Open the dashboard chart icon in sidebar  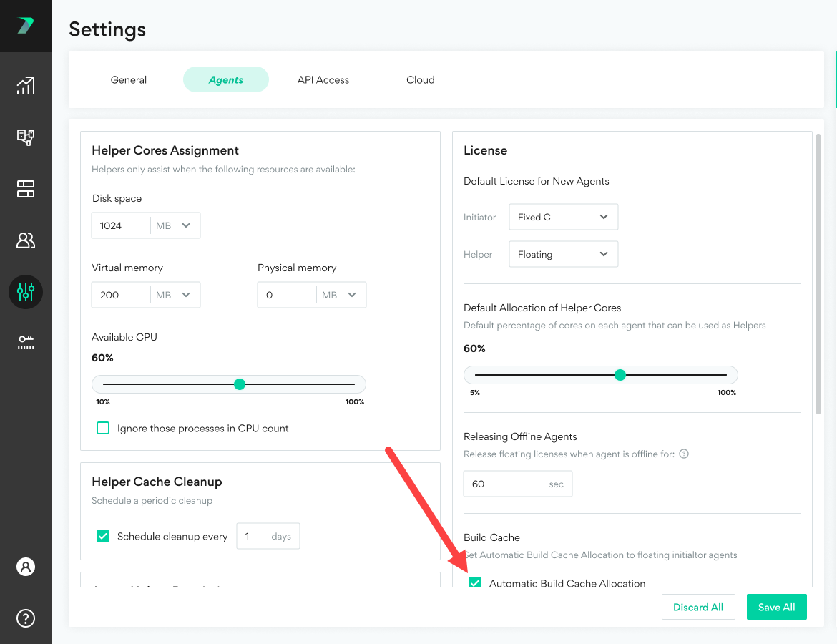coord(26,85)
